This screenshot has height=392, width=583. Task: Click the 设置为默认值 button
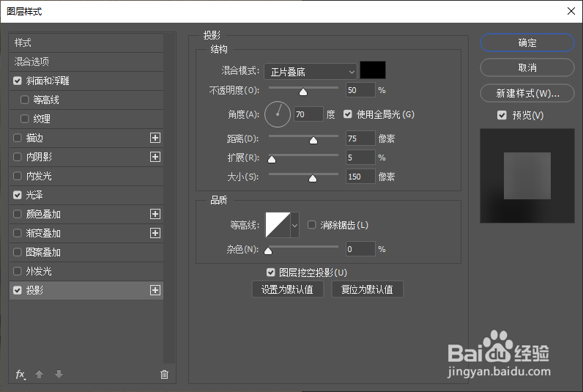[x=287, y=289]
